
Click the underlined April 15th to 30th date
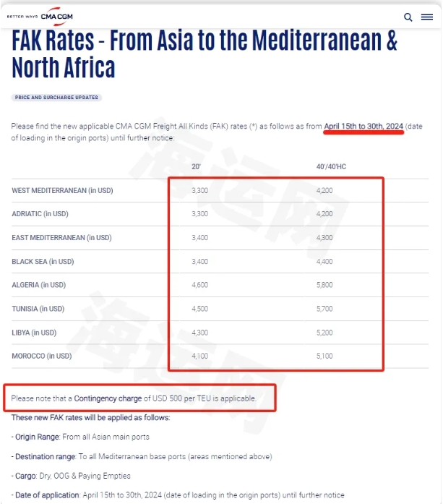click(x=364, y=127)
